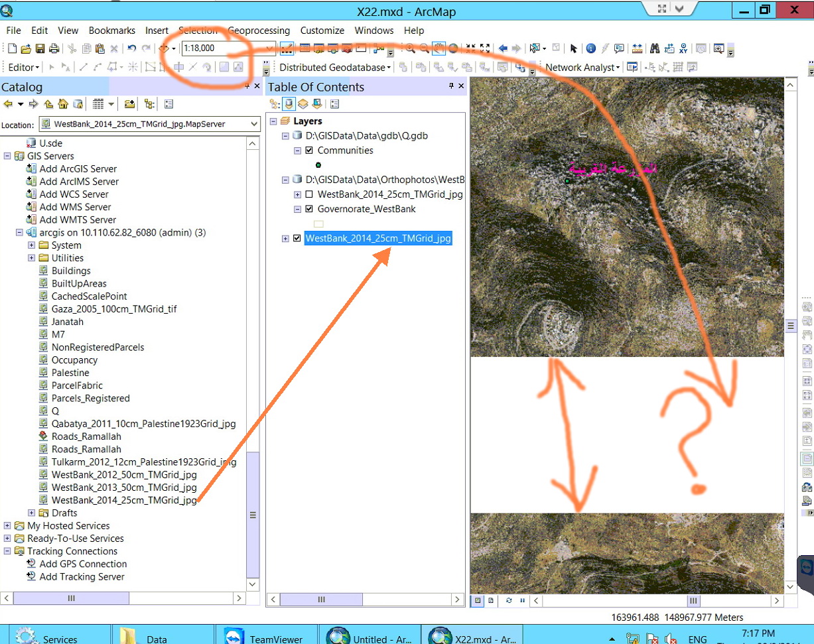The width and height of the screenshot is (814, 644).
Task: Select WestBank_2012_50cm_TMGrid_jpg in Catalog
Action: (124, 475)
